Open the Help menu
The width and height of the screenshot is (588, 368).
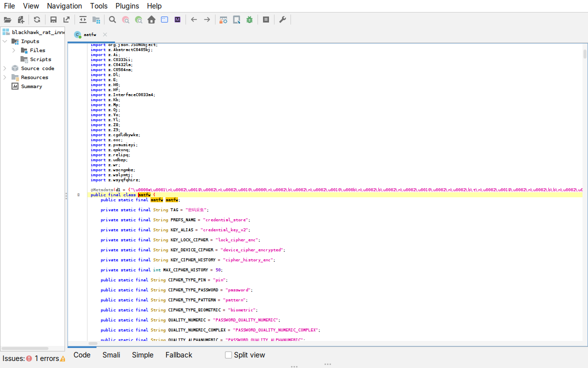[x=154, y=6]
